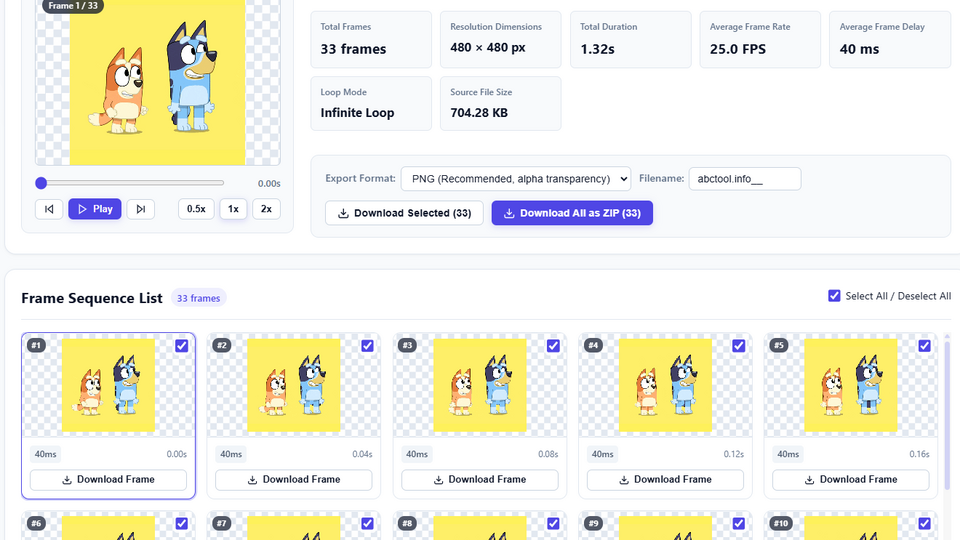960x540 pixels.
Task: Toggle Select All / Deselect All checkbox
Action: tap(834, 296)
